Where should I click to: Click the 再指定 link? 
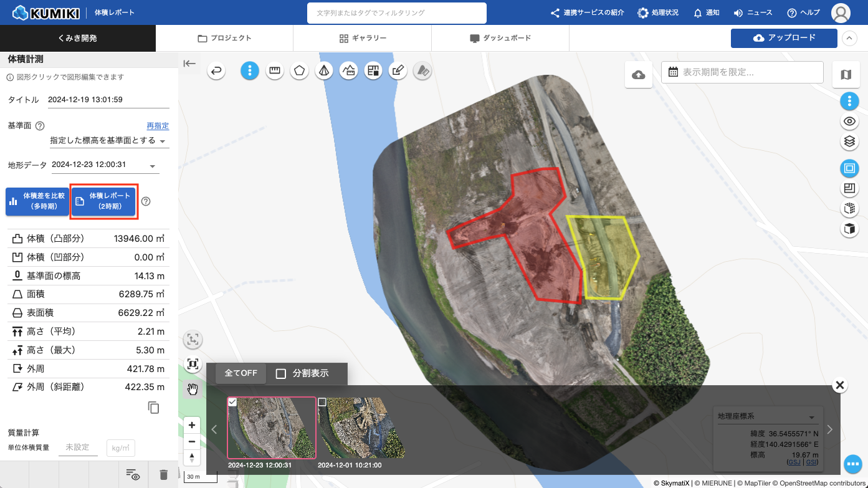pyautogui.click(x=158, y=126)
